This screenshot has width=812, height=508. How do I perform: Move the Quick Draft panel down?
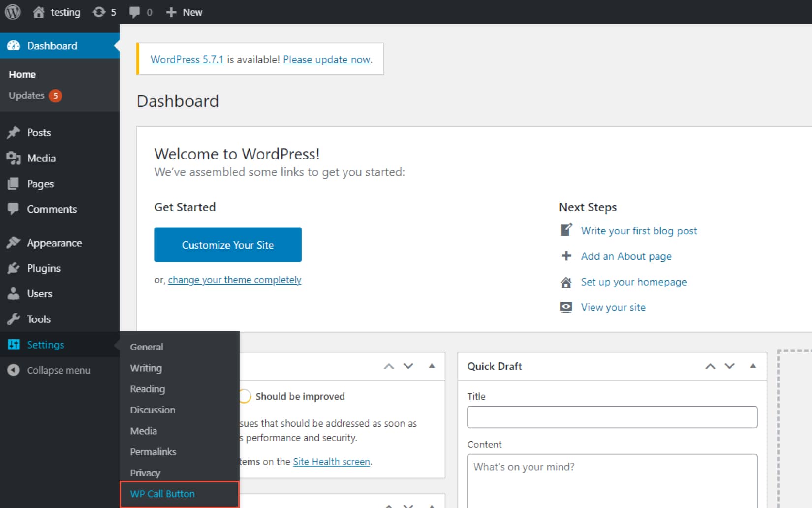729,366
